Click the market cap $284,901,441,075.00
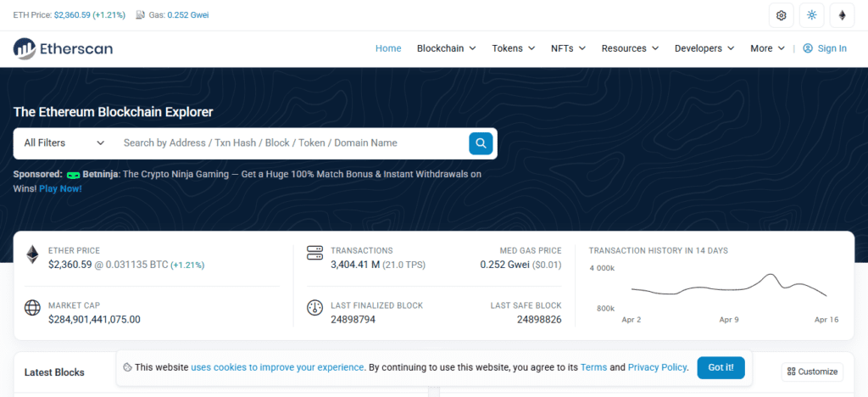 (94, 320)
